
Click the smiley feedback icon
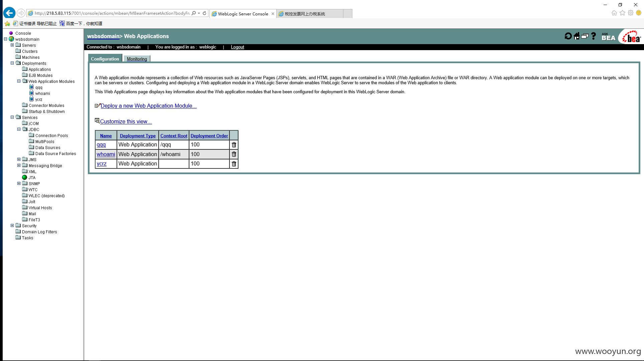click(638, 13)
